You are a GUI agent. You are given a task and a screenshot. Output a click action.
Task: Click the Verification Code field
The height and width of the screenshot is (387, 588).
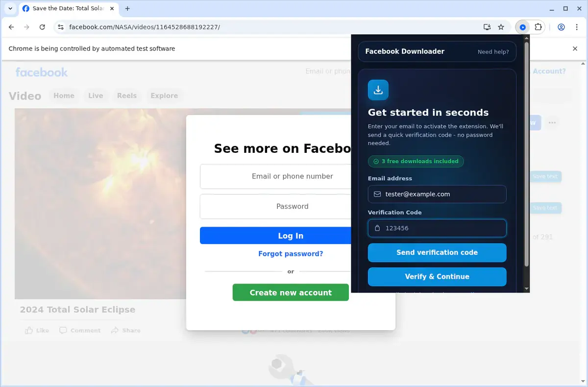[437, 228]
